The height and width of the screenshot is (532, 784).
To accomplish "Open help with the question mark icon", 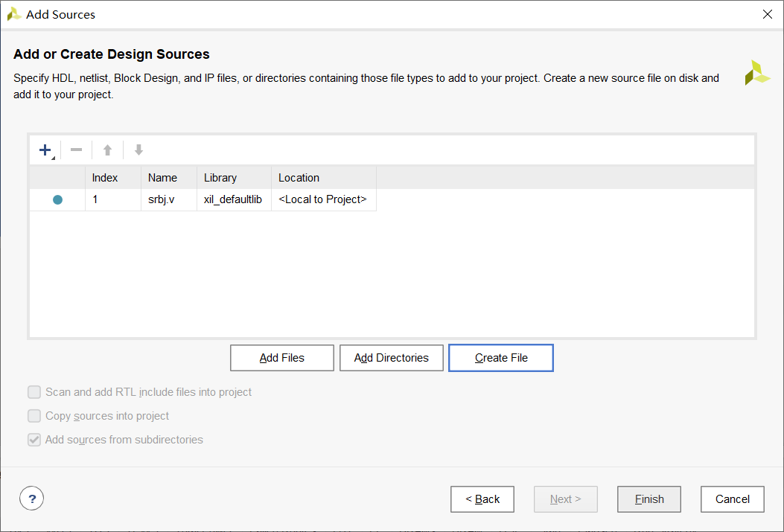I will pos(32,499).
